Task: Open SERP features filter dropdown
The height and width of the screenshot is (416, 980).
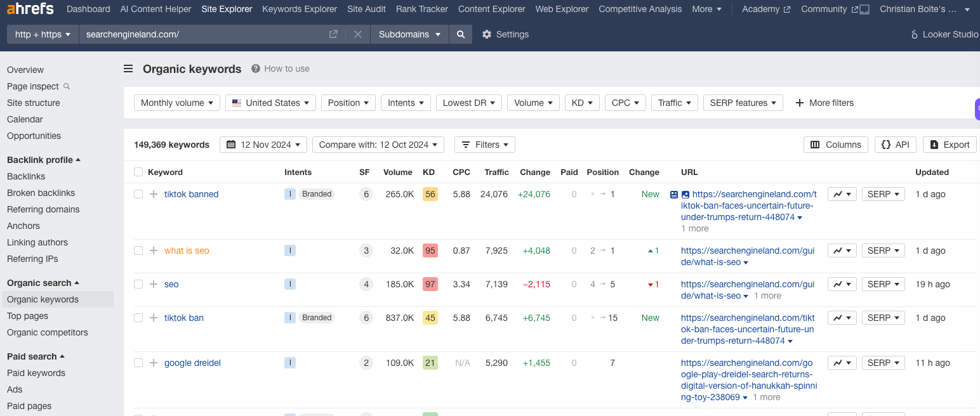Action: point(743,103)
